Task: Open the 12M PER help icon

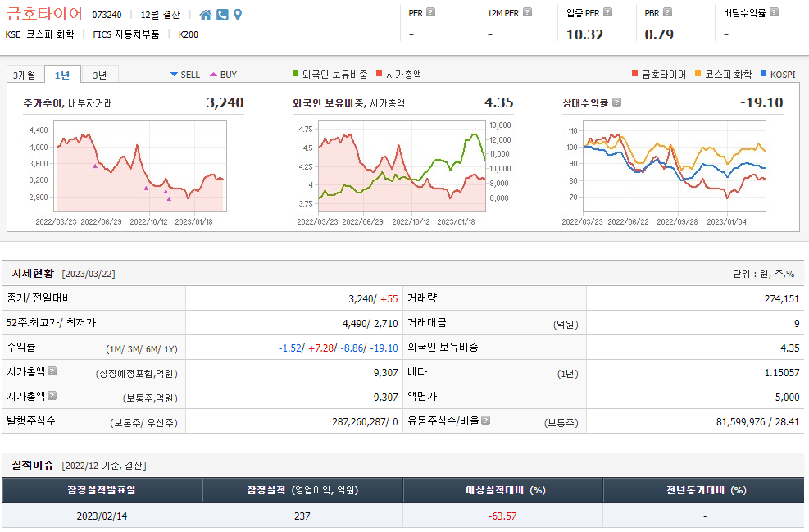Action: pos(527,11)
